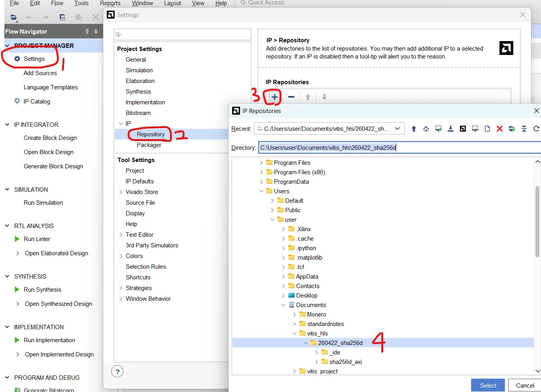This screenshot has height=392, width=541.
Task: Confirm directory with the Select button
Action: point(488,385)
